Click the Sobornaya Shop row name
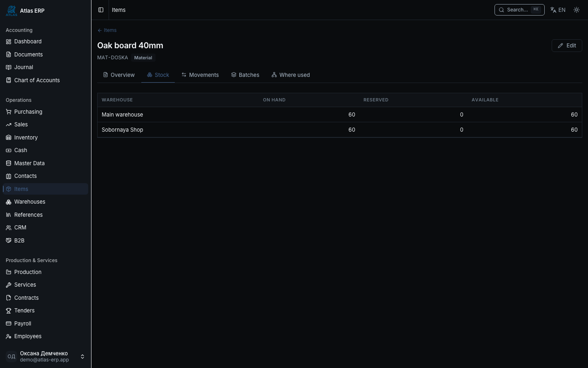 [x=122, y=130]
